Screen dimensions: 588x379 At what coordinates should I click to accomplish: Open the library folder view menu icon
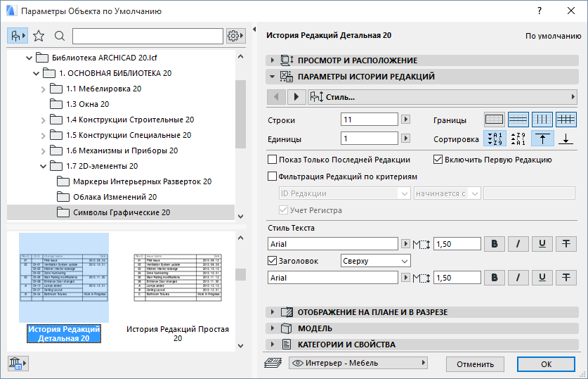pyautogui.click(x=18, y=36)
